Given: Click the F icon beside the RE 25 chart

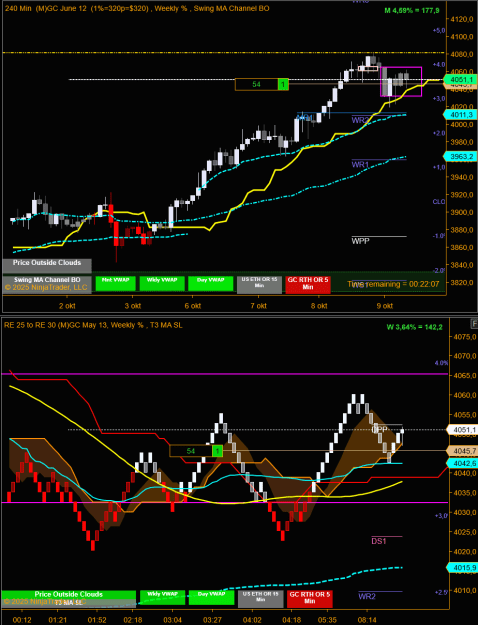Looking at the screenshot, I should pyautogui.click(x=474, y=323).
